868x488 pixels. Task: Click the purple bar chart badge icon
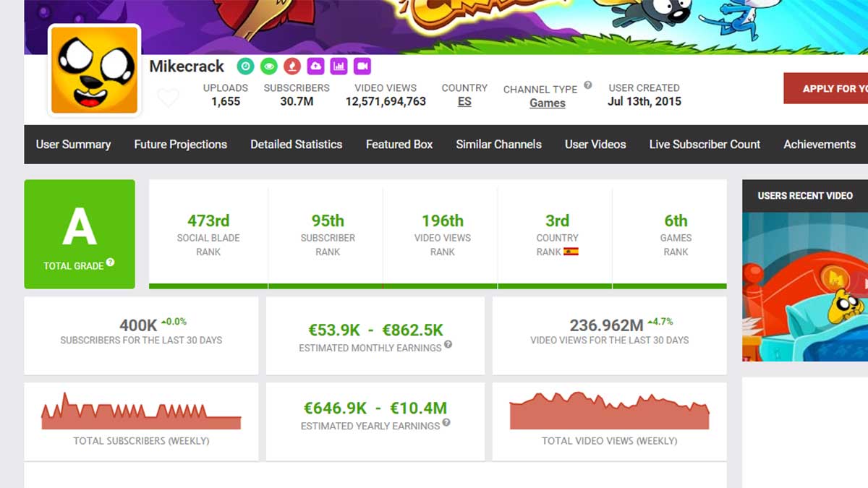339,67
